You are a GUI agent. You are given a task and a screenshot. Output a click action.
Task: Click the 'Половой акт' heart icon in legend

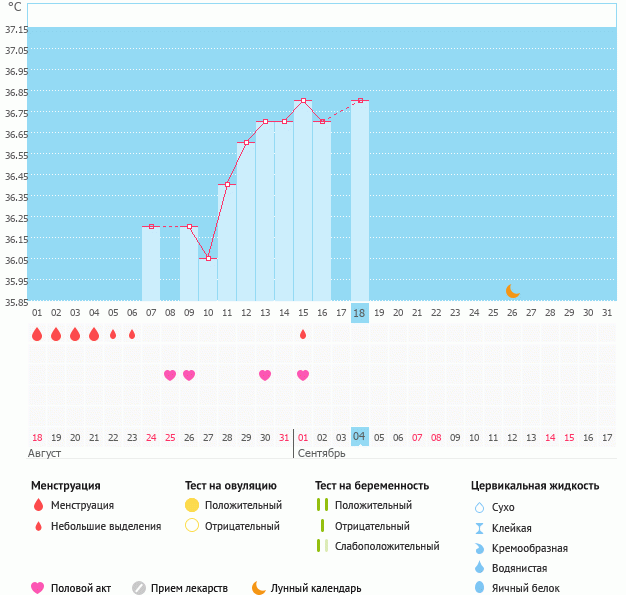pyautogui.click(x=38, y=588)
